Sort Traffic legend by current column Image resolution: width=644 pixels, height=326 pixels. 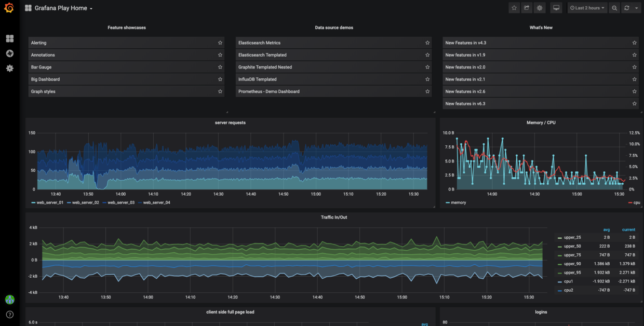click(x=628, y=230)
